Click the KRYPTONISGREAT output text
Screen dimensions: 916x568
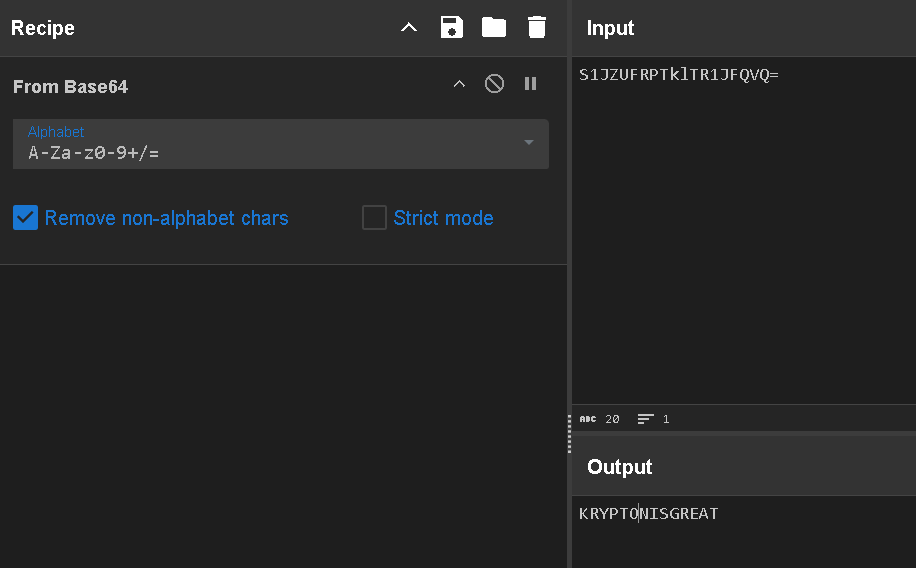pyautogui.click(x=648, y=514)
